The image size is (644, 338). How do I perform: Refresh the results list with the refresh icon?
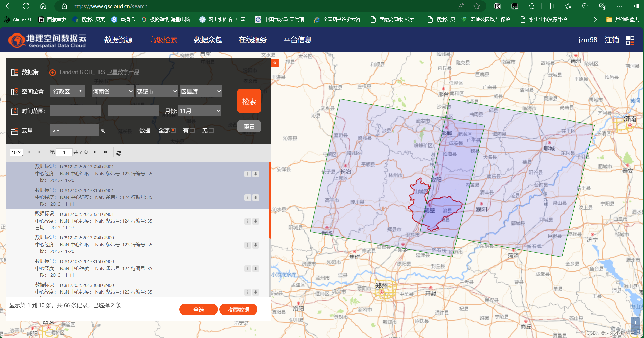[x=119, y=153]
